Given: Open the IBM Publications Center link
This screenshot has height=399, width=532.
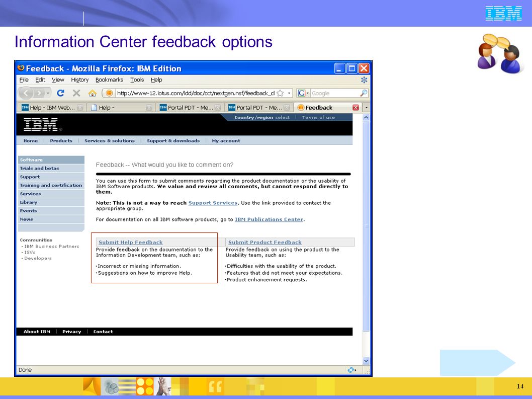Looking at the screenshot, I should 269,219.
